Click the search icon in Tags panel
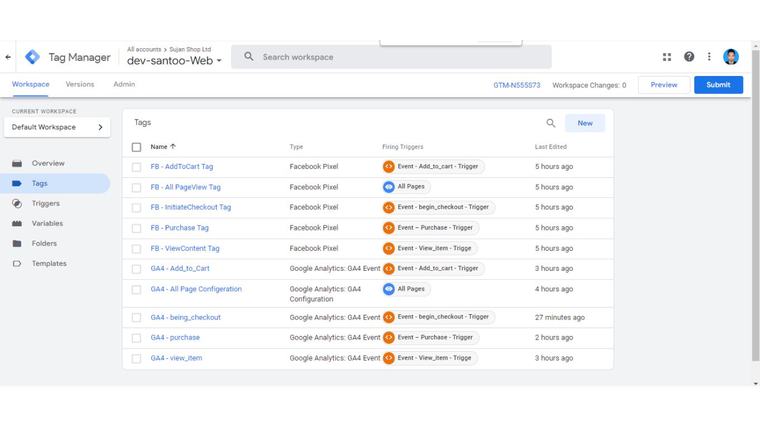 coord(551,123)
